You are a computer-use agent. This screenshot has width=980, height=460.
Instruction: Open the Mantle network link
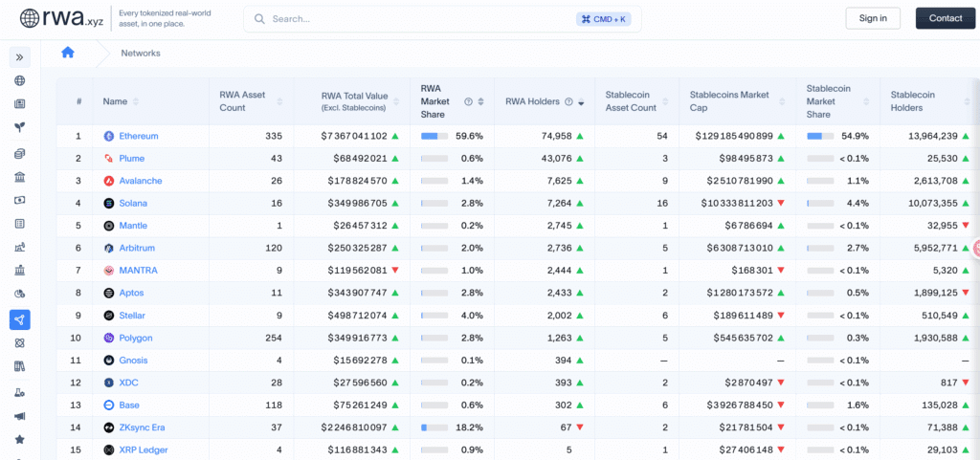click(133, 226)
